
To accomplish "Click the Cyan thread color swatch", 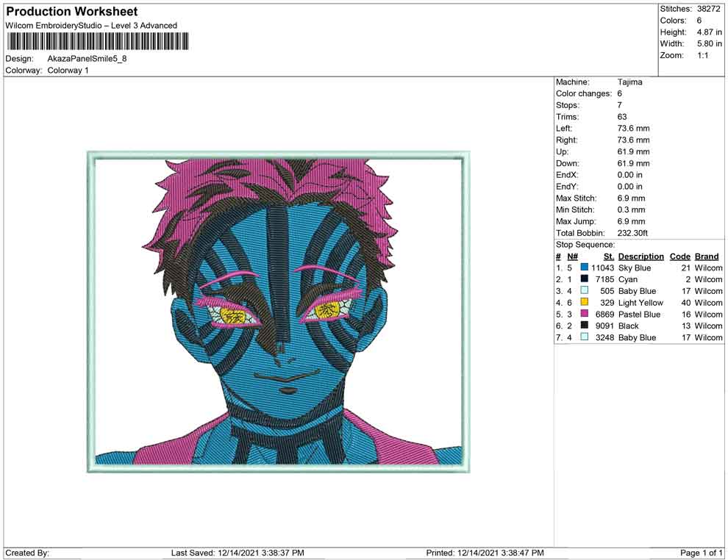I will tap(584, 279).
